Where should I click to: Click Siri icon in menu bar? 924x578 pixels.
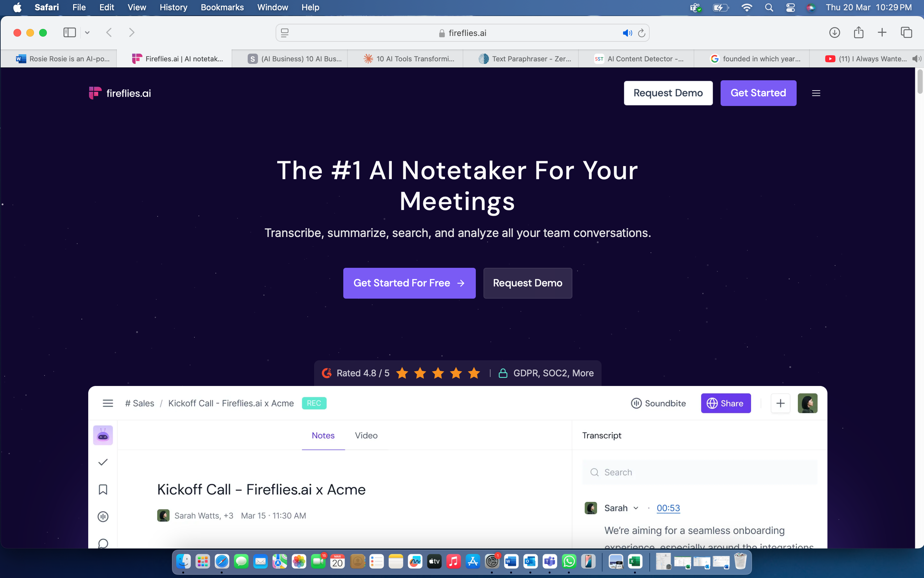(x=811, y=7)
